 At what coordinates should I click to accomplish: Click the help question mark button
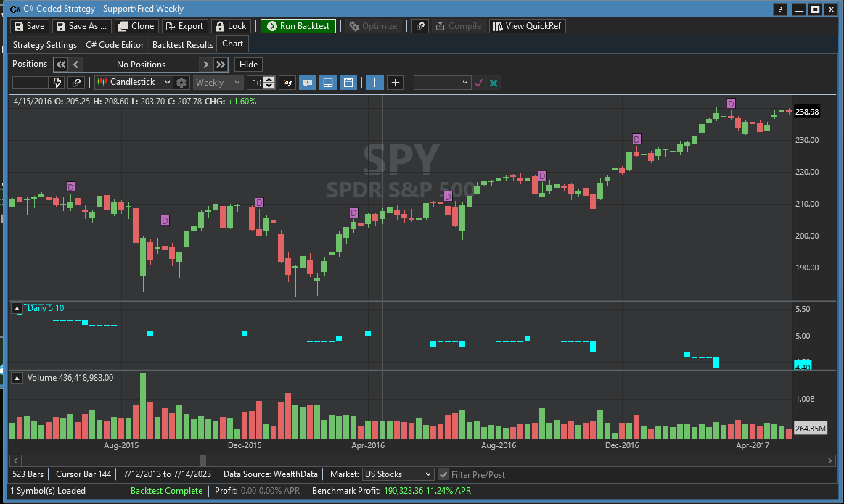tap(780, 9)
